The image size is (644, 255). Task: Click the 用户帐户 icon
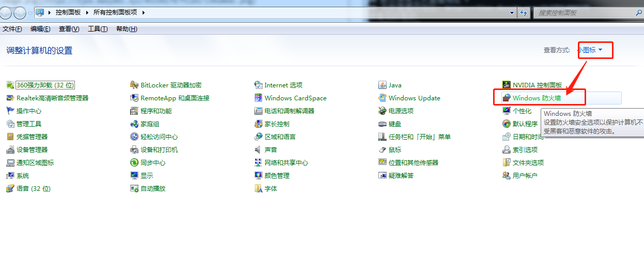(507, 175)
